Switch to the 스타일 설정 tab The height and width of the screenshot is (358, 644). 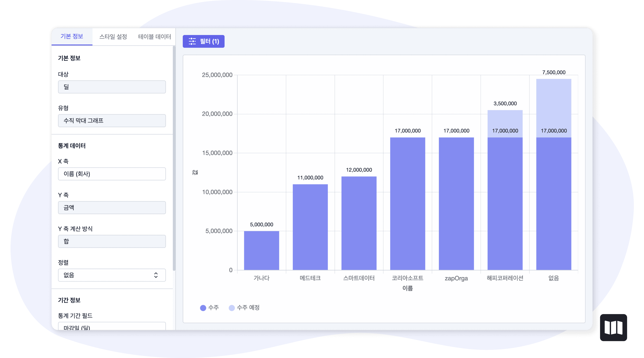[113, 36]
